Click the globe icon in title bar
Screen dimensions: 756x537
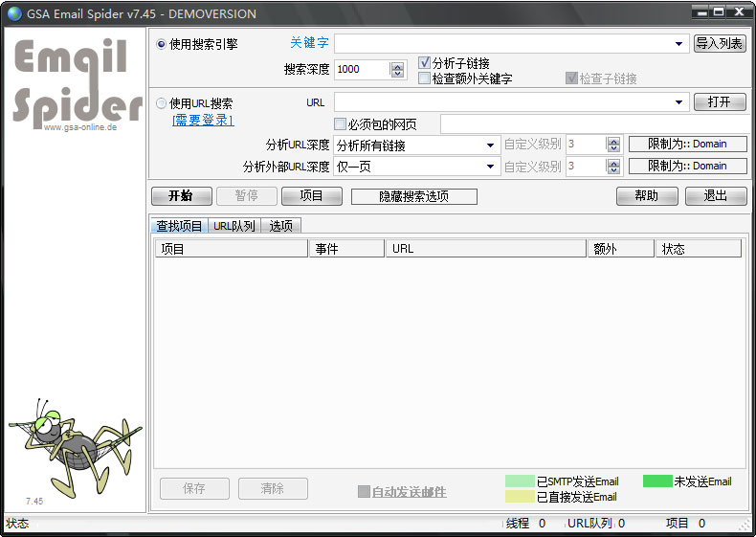pyautogui.click(x=14, y=13)
